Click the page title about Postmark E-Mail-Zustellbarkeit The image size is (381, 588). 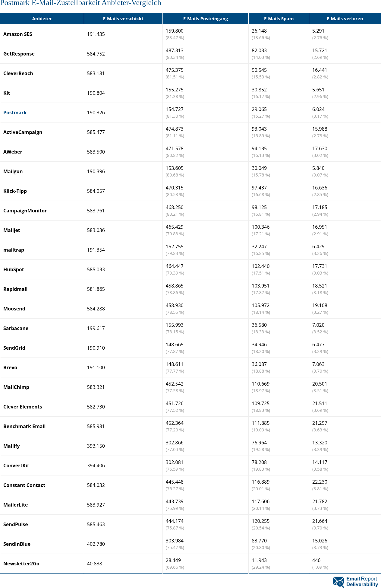coord(80,3)
